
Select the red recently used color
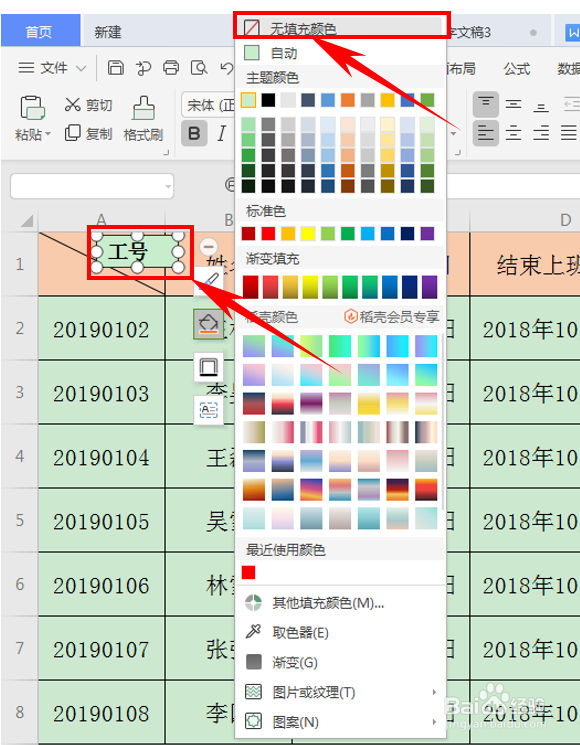point(248,573)
